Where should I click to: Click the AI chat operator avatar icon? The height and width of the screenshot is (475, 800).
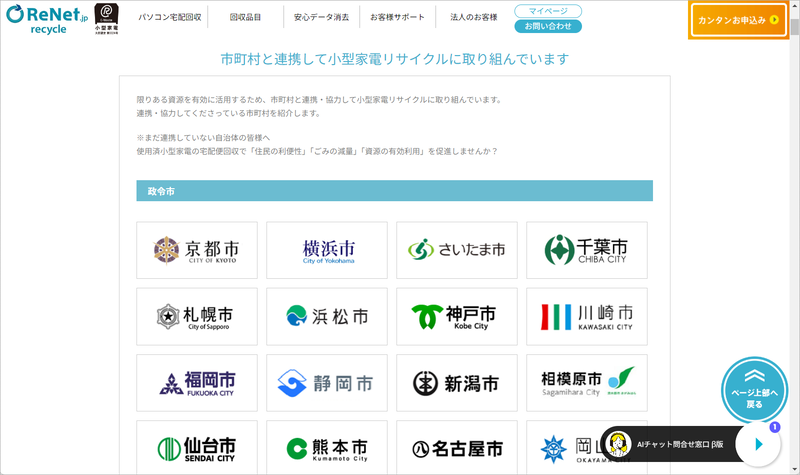coord(618,444)
